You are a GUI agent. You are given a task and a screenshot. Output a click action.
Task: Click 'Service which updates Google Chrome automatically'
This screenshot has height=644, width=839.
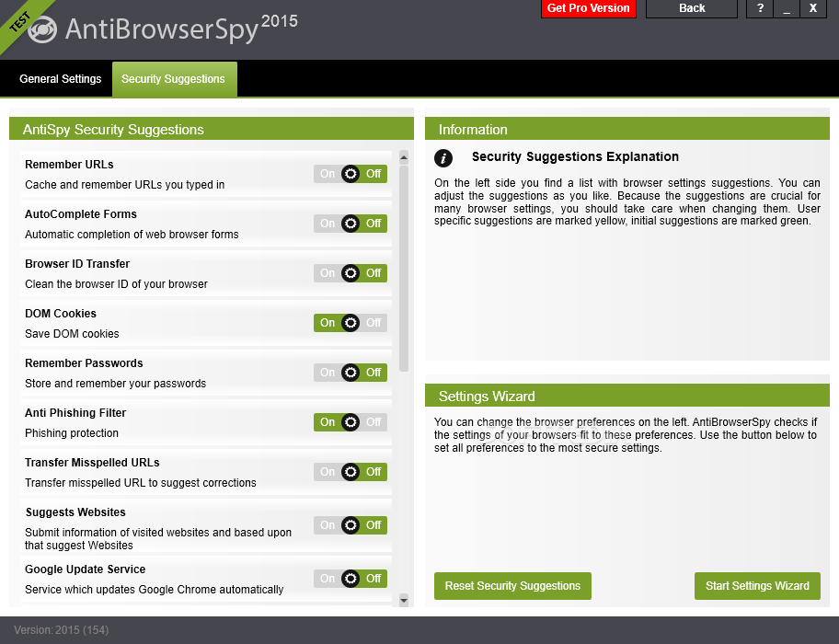(155, 590)
